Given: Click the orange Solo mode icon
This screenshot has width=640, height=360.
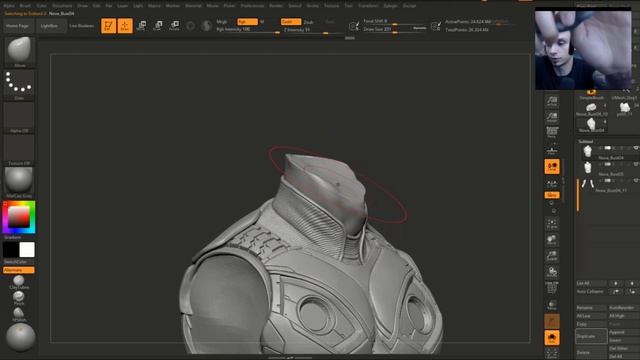Looking at the screenshot, I should click(x=552, y=338).
